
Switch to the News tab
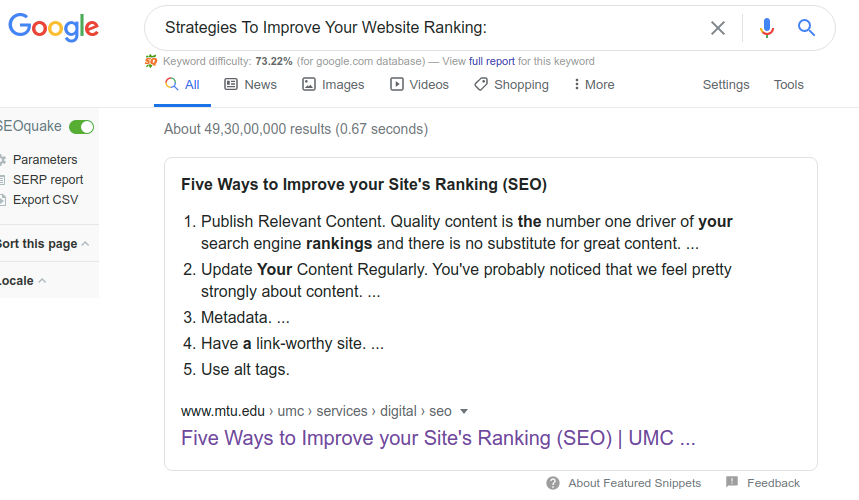[x=250, y=85]
